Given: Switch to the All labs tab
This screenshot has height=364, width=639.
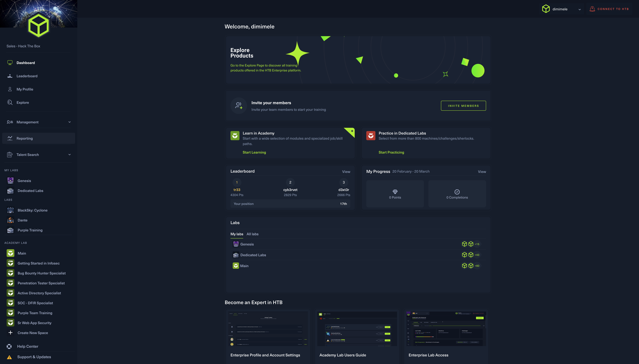Looking at the screenshot, I should [252, 234].
